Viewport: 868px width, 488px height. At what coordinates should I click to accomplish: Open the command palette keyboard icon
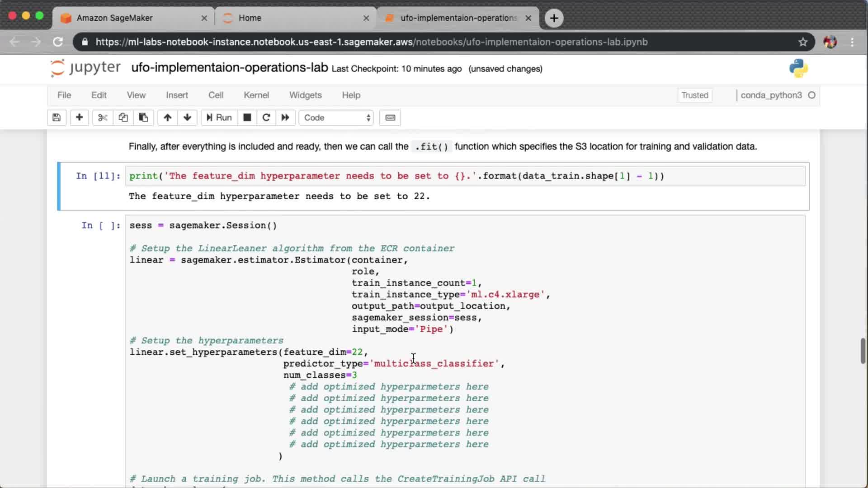[x=390, y=117]
